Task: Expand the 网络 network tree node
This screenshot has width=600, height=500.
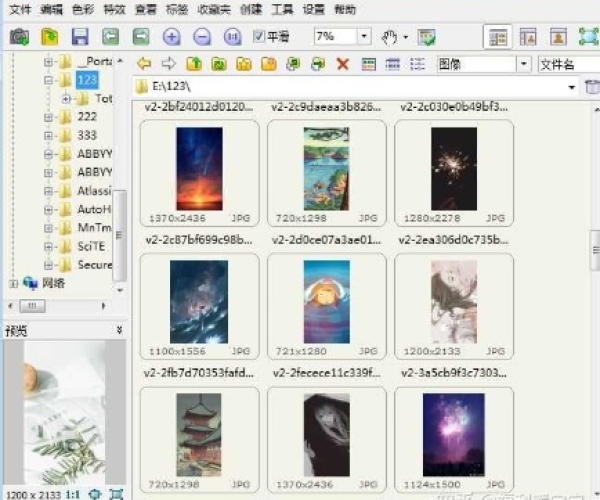Action: [13, 284]
